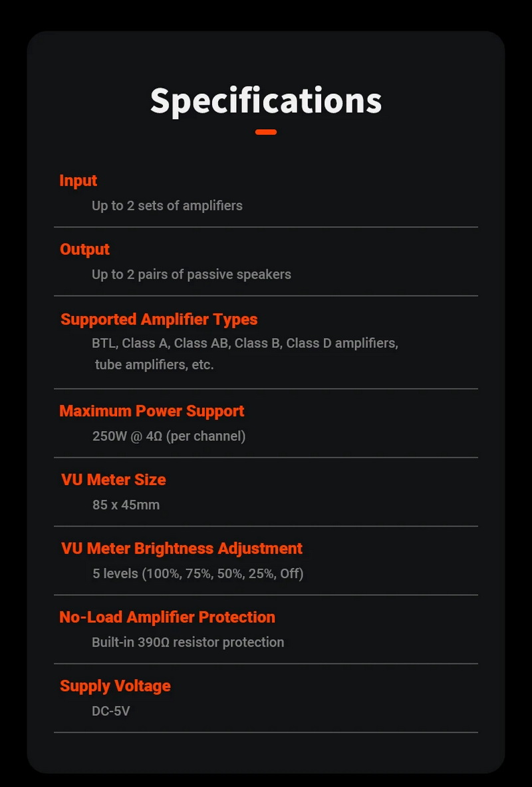The width and height of the screenshot is (532, 787).
Task: Click the 'BTL, Class A, Class AB' line
Action: coord(245,343)
